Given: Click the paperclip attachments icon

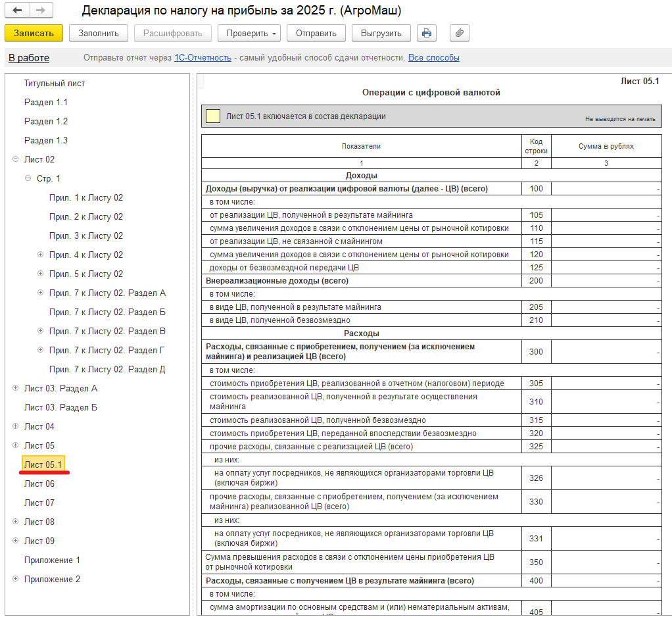Looking at the screenshot, I should point(460,33).
